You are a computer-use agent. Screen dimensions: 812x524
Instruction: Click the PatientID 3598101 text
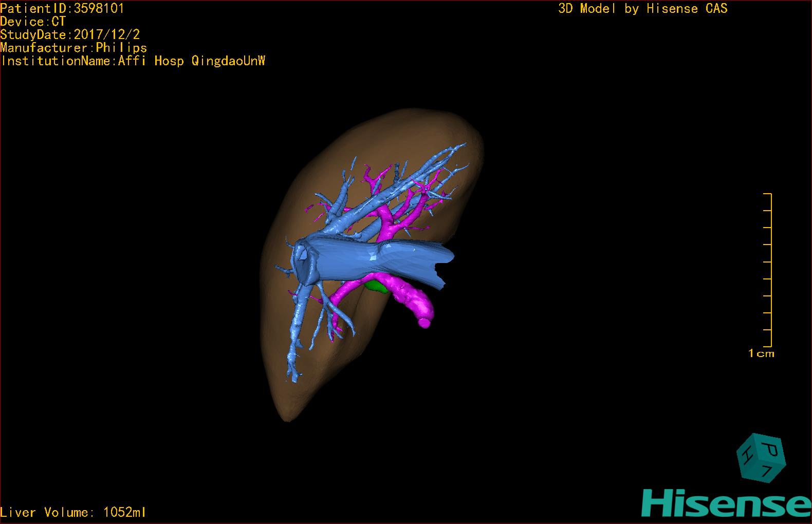click(x=62, y=8)
